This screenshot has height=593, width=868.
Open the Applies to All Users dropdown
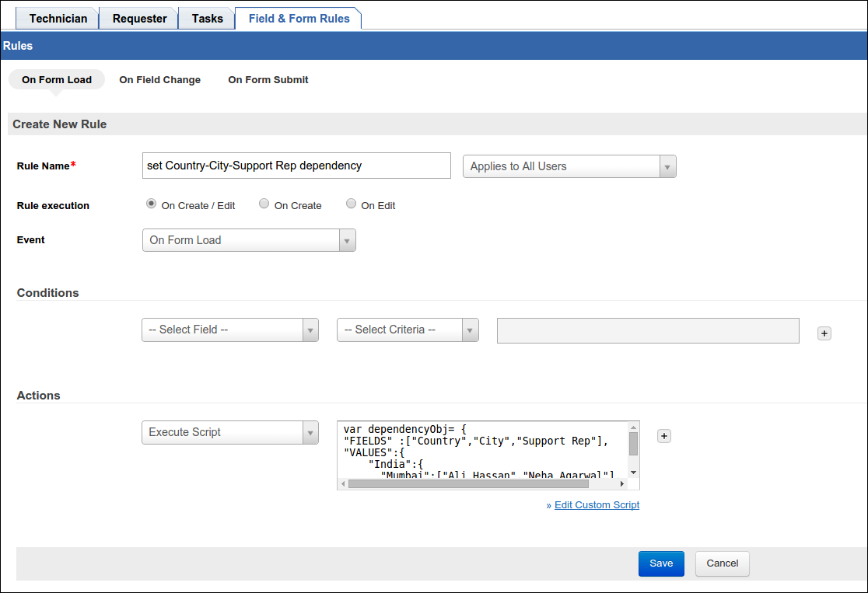[569, 166]
